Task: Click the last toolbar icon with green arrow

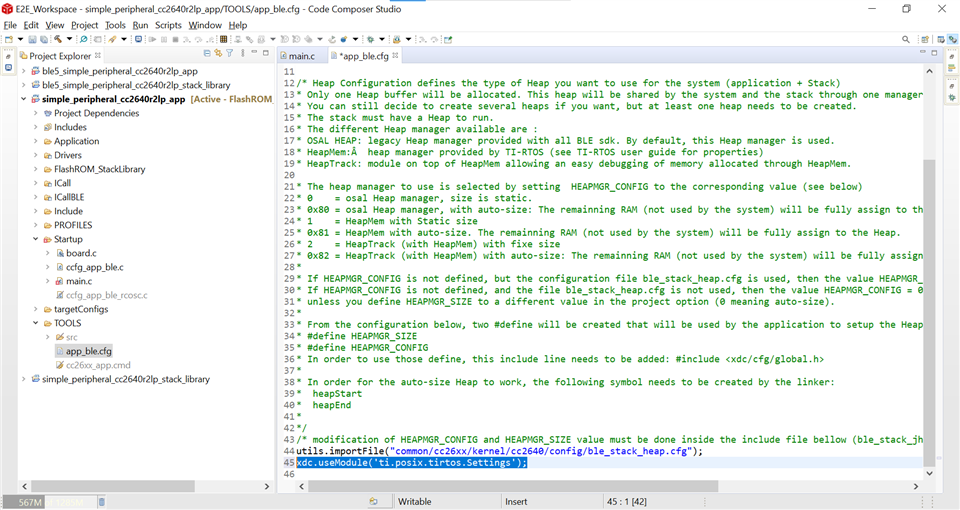Action: (x=448, y=39)
